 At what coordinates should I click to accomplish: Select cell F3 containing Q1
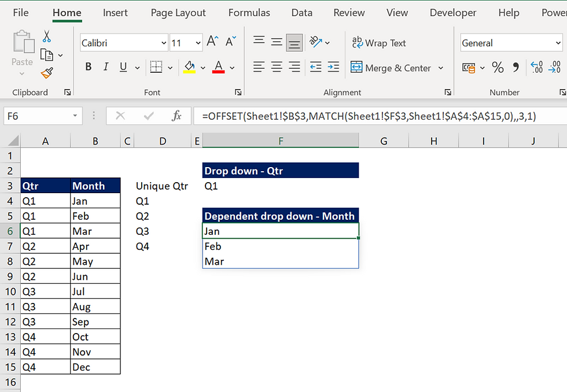(281, 186)
